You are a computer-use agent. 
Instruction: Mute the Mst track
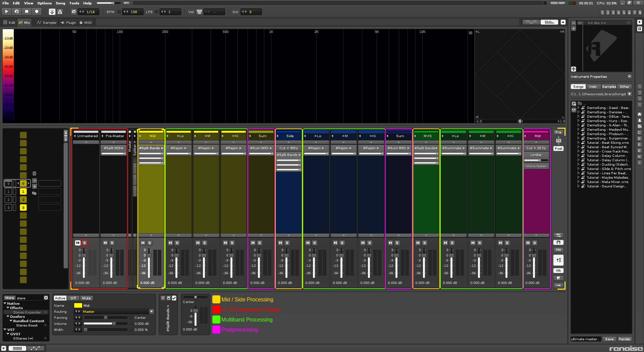[528, 243]
